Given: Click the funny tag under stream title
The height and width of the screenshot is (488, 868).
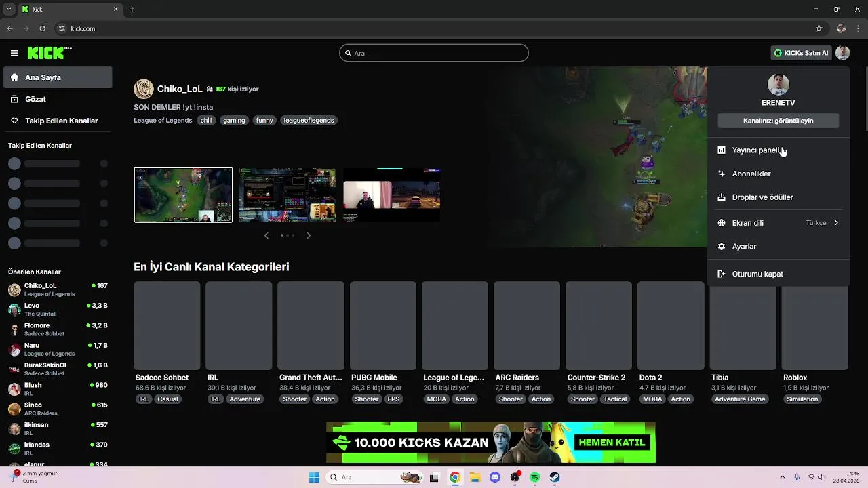Looking at the screenshot, I should pyautogui.click(x=264, y=121).
